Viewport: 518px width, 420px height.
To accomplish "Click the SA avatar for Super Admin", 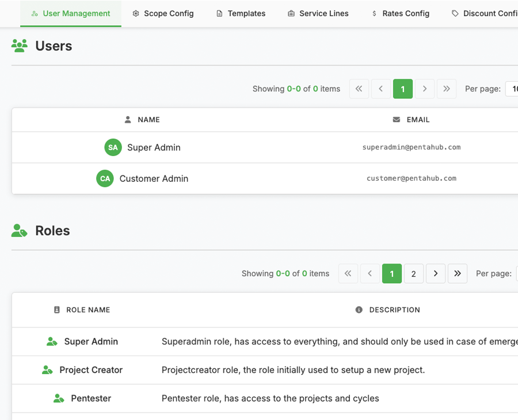I will (113, 147).
